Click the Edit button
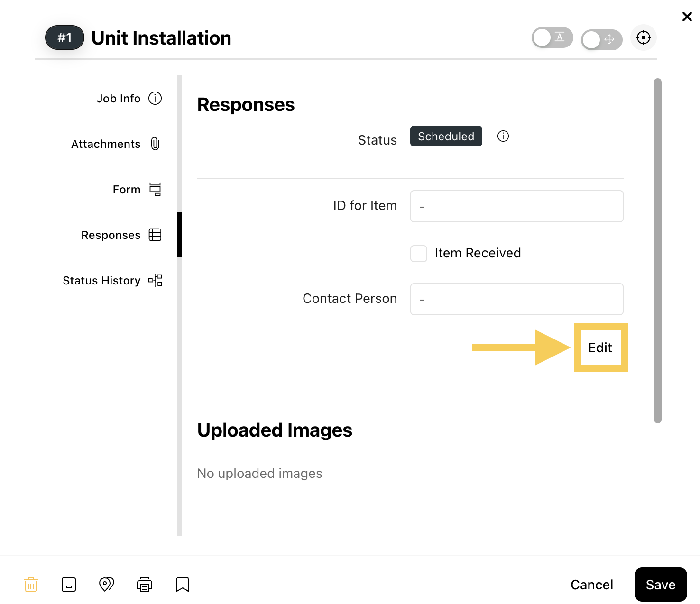Image resolution: width=700 pixels, height=604 pixels. click(600, 348)
